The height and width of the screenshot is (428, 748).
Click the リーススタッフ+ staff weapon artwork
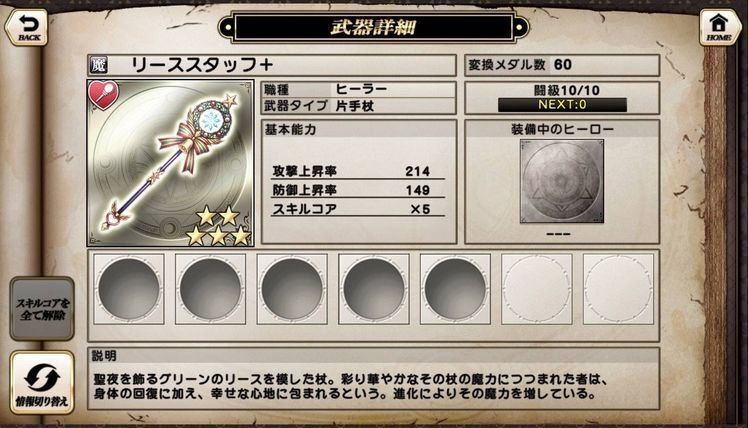click(170, 163)
